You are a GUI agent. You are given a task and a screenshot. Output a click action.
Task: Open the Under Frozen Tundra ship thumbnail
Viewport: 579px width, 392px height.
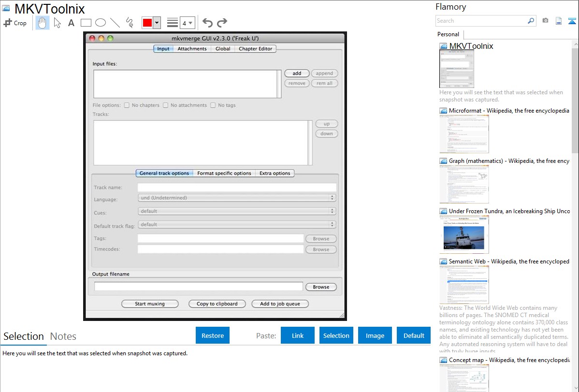[464, 234]
